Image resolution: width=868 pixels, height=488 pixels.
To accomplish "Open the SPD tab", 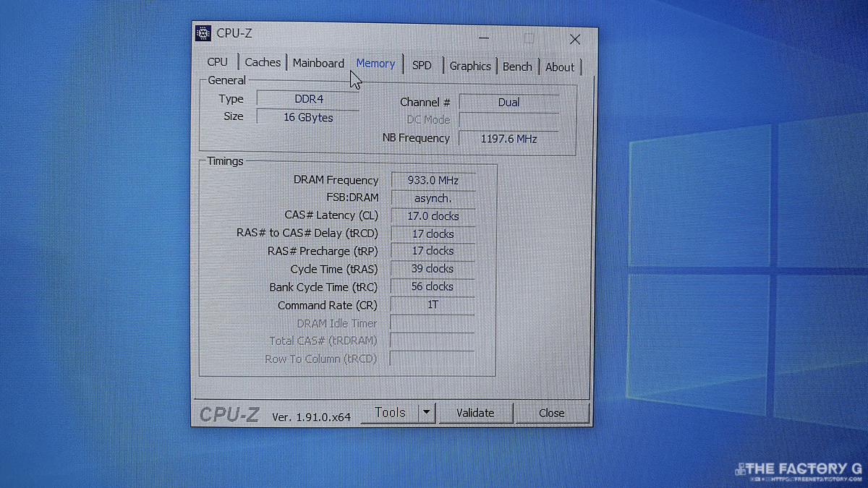I will point(422,65).
